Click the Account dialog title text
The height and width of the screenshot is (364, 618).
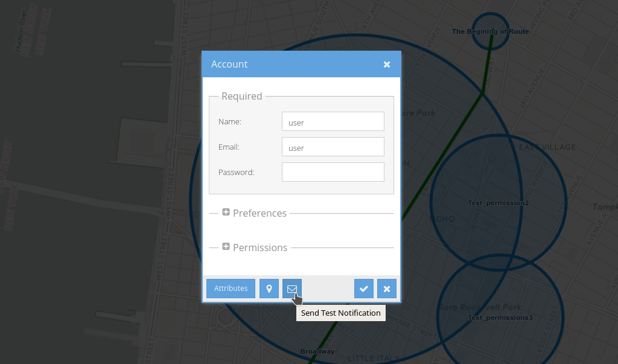[229, 65]
